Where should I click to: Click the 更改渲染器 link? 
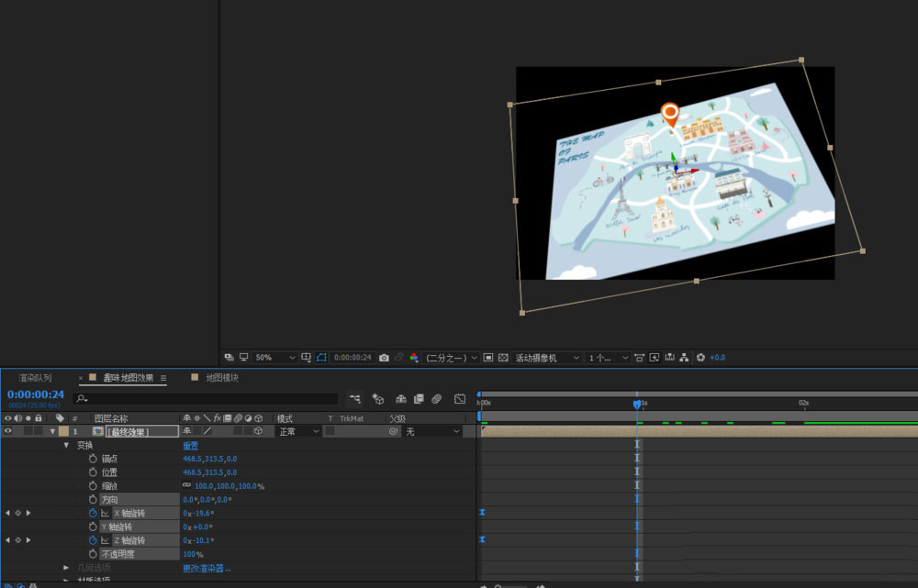pyautogui.click(x=207, y=569)
